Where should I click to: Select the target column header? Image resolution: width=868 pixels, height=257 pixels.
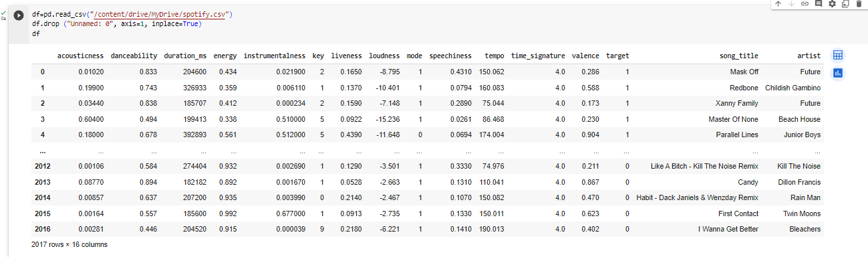[617, 56]
